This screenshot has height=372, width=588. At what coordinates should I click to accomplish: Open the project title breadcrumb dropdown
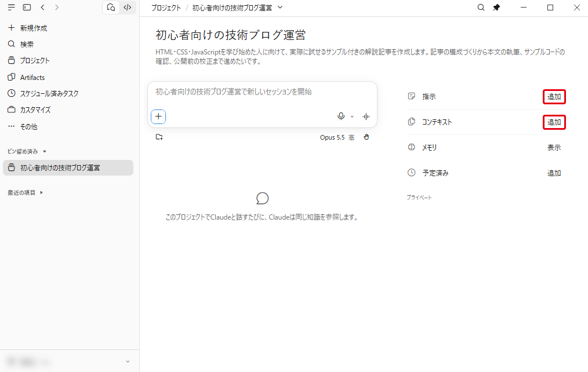point(280,8)
